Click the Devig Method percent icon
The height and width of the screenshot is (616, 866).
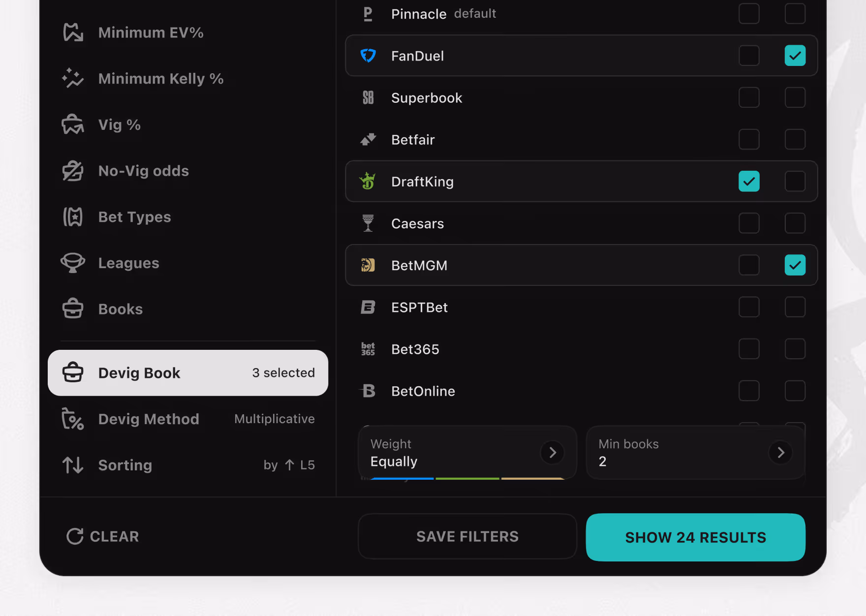[x=73, y=419]
